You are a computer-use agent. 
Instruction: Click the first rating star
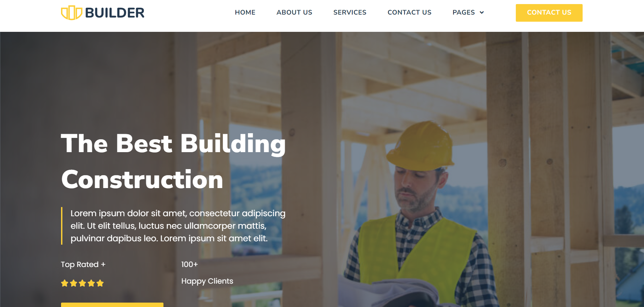[x=65, y=283]
